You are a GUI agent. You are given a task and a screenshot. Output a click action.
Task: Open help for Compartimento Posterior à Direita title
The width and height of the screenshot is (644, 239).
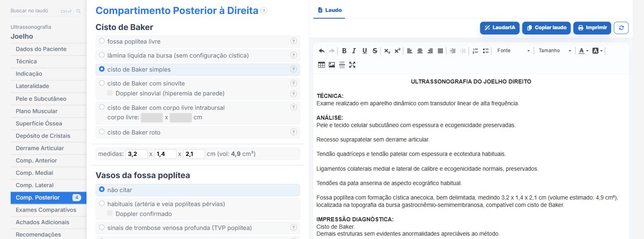tap(264, 11)
